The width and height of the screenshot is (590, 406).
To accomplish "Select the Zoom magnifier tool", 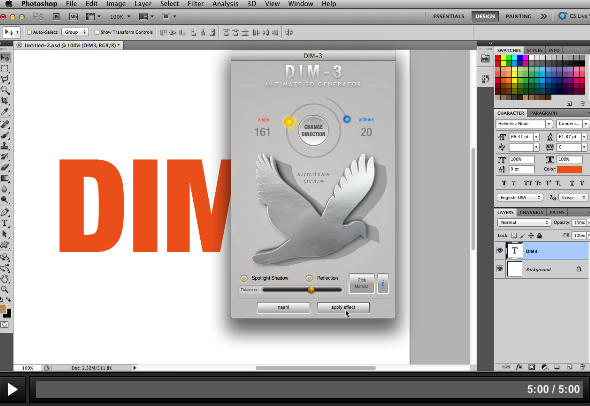I will tap(5, 290).
